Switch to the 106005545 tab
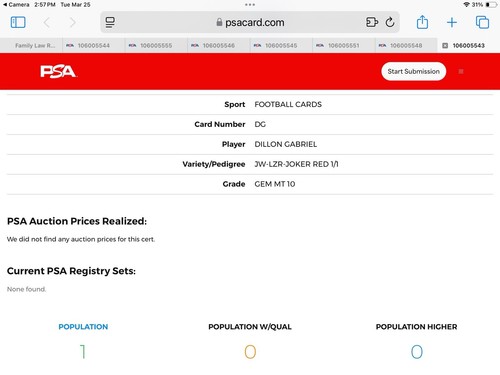This screenshot has height=375, width=500. point(281,45)
